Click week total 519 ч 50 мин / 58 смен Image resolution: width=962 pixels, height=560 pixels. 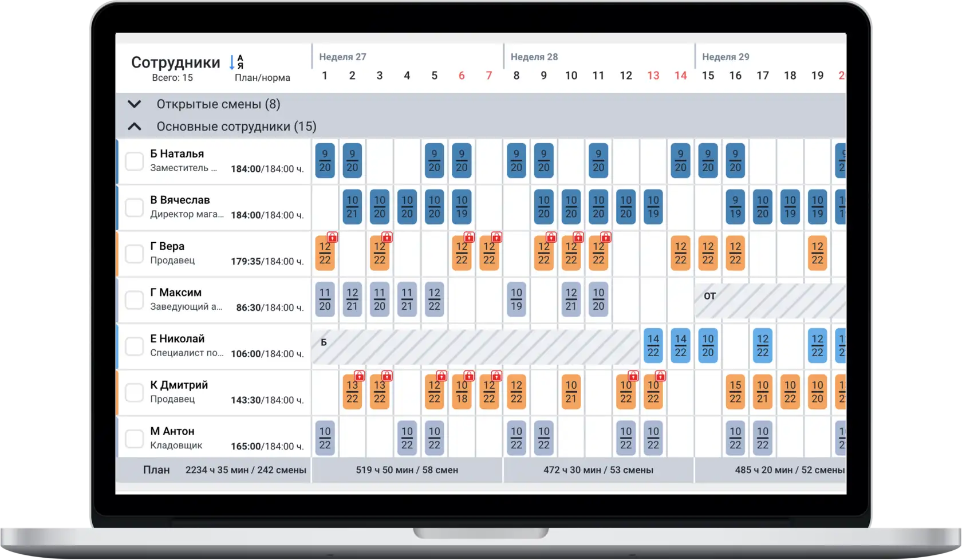(x=407, y=470)
